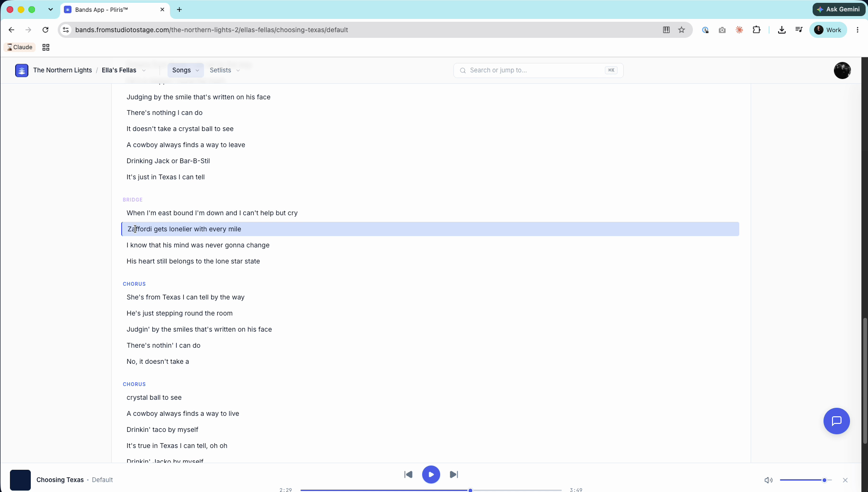Open a new browser tab
The width and height of the screenshot is (868, 492).
pos(179,9)
